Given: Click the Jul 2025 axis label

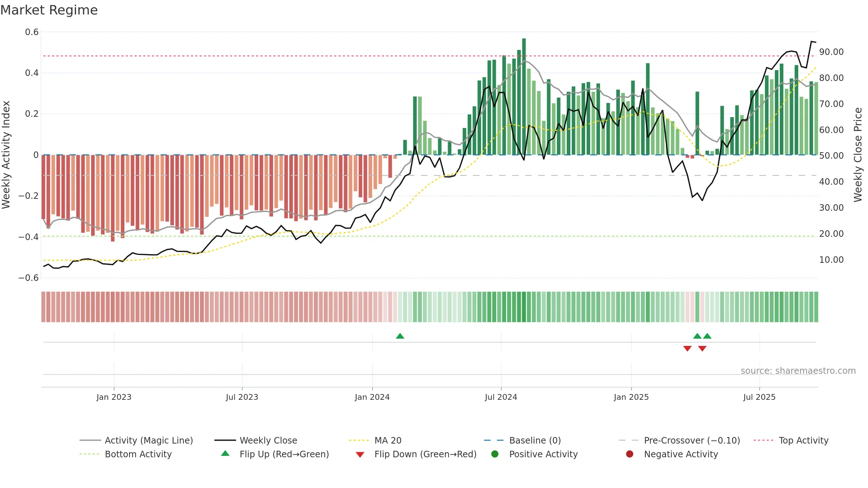Looking at the screenshot, I should 759,397.
